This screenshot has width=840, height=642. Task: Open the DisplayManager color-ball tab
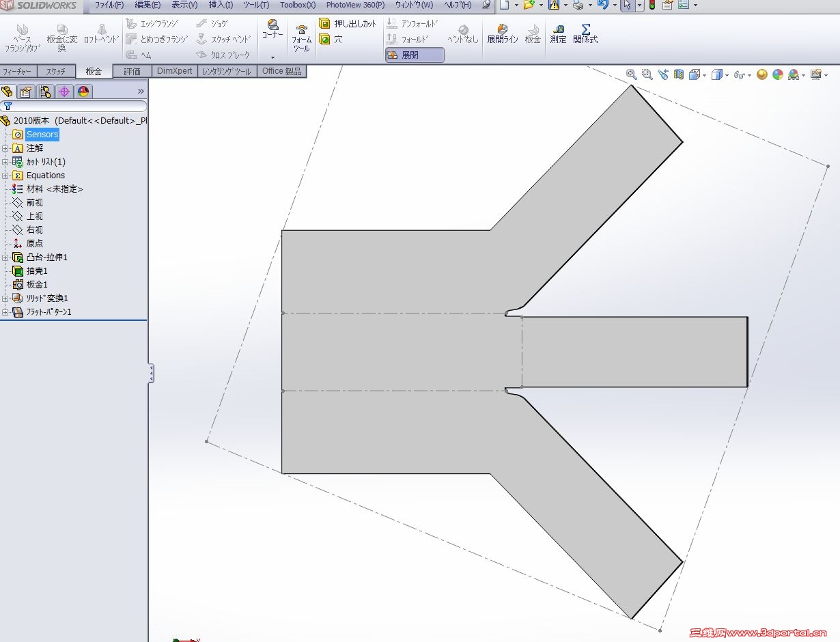click(83, 92)
